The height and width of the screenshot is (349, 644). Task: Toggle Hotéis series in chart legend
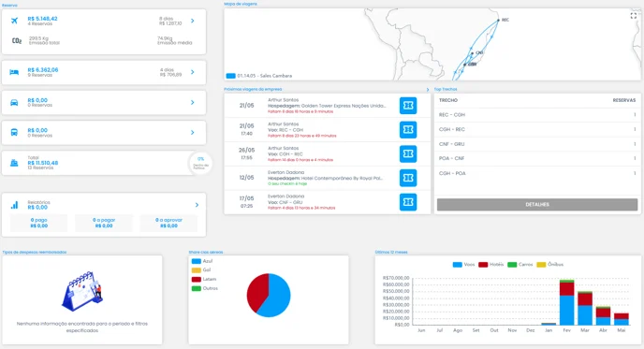click(x=491, y=265)
